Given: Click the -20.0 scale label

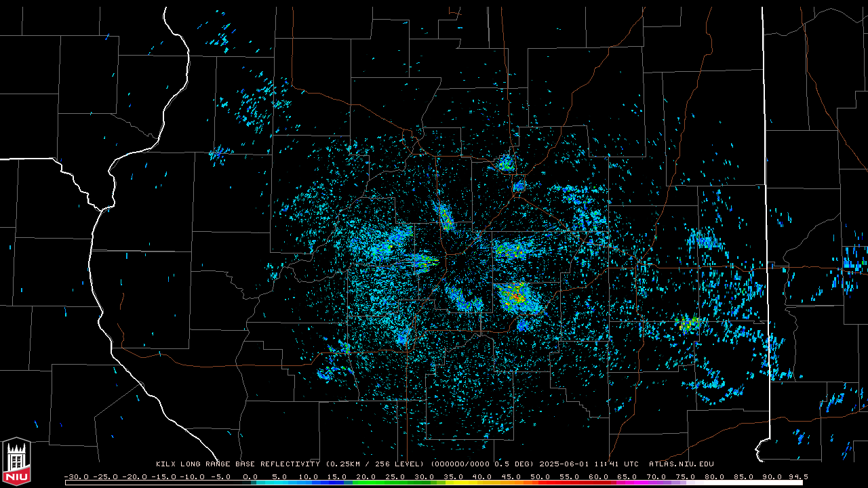Looking at the screenshot, I should 135,477.
